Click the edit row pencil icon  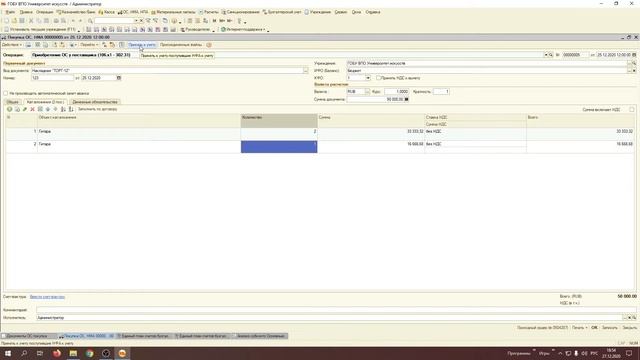pyautogui.click(x=25, y=109)
